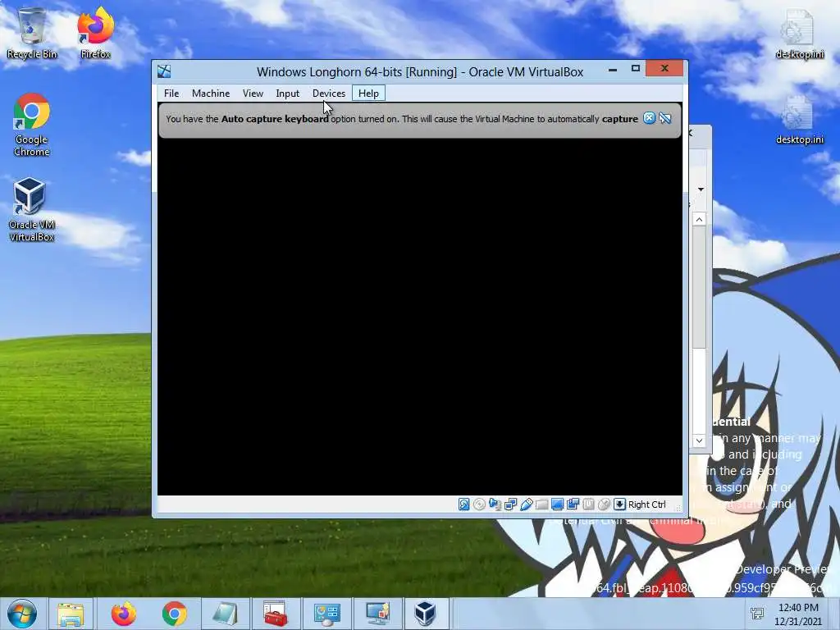Viewport: 840px width, 630px height.
Task: Open the Devices menu
Action: [329, 94]
